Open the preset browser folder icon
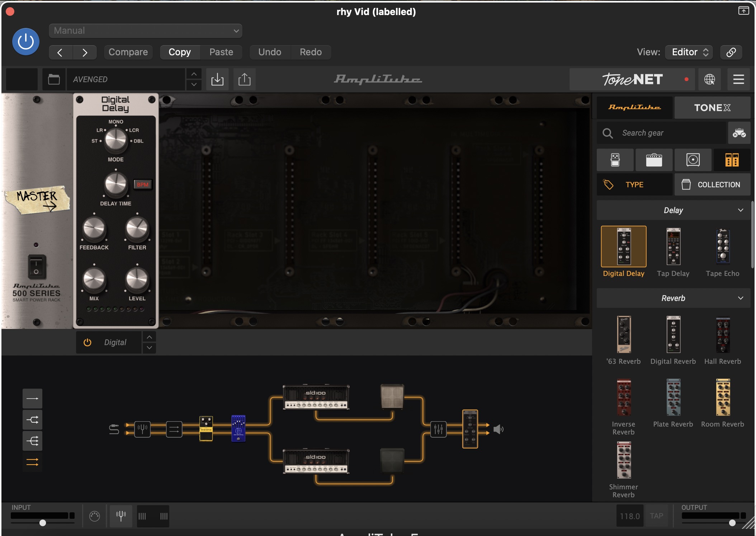The image size is (756, 536). click(x=54, y=79)
